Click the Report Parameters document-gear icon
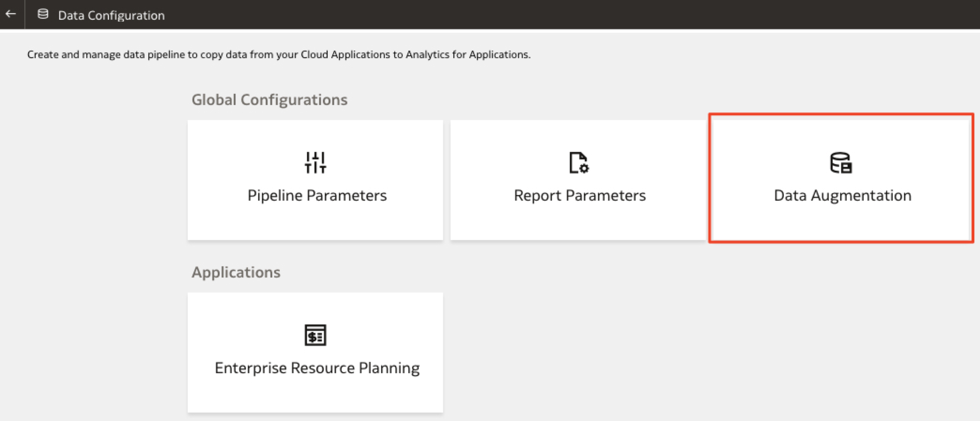The height and width of the screenshot is (421, 980). click(579, 163)
